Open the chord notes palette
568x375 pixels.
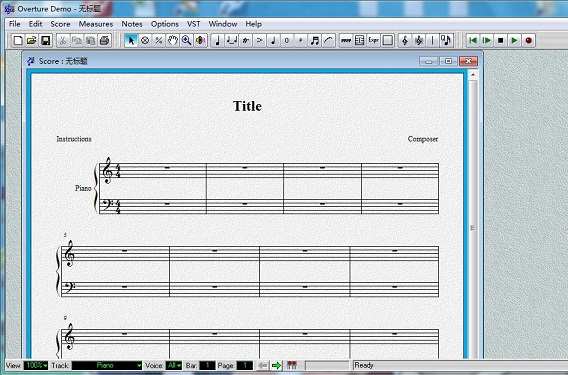[446, 40]
